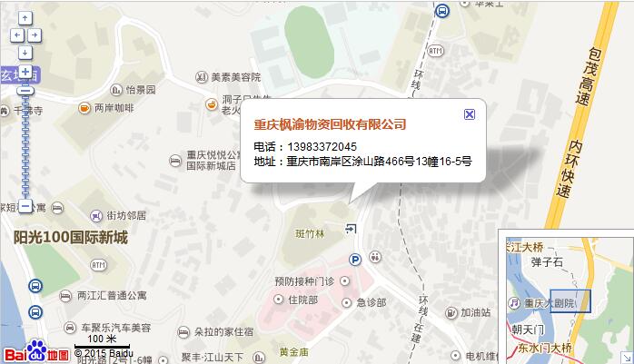Collapse the overview mini-map corner arrow

pyautogui.click(x=627, y=357)
